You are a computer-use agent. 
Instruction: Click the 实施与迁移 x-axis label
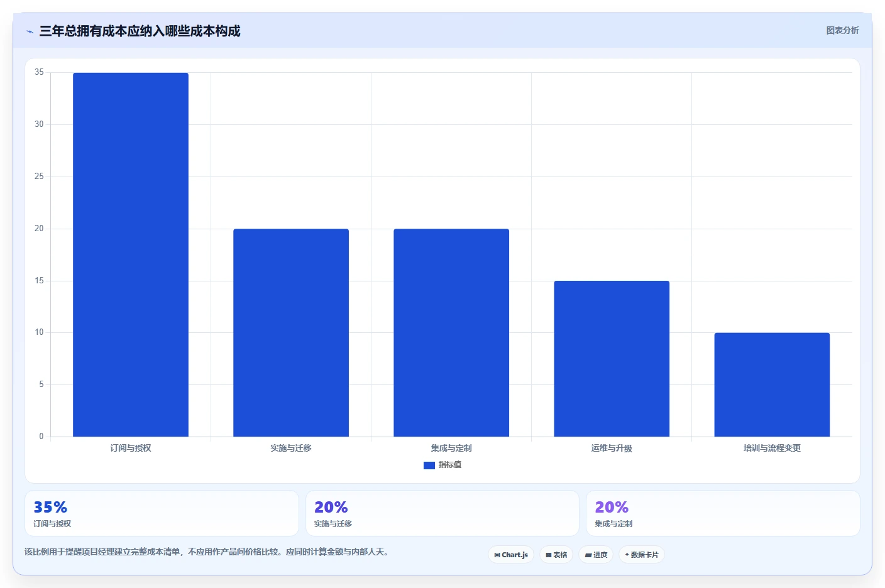(291, 448)
